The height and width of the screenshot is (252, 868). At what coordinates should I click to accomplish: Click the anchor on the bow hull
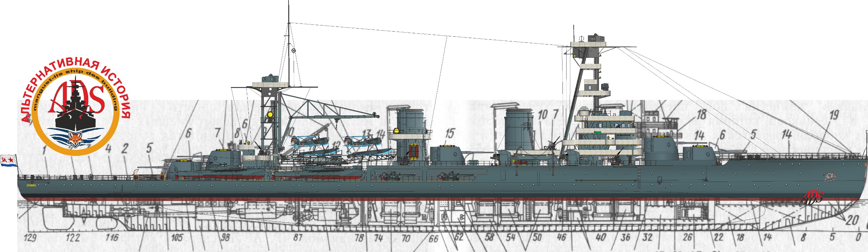829,176
